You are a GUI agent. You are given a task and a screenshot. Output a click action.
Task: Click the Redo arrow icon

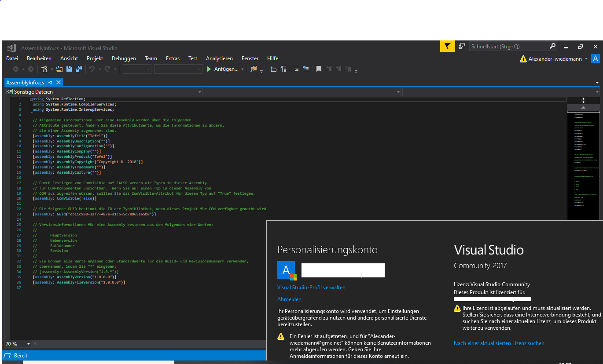tap(107, 69)
